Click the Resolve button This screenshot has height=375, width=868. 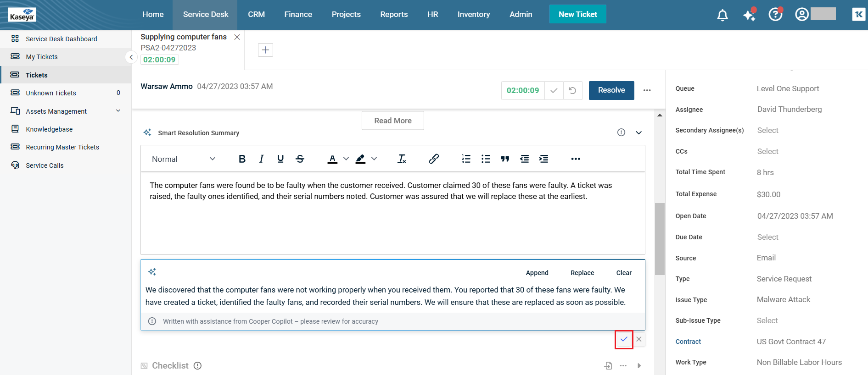click(611, 90)
